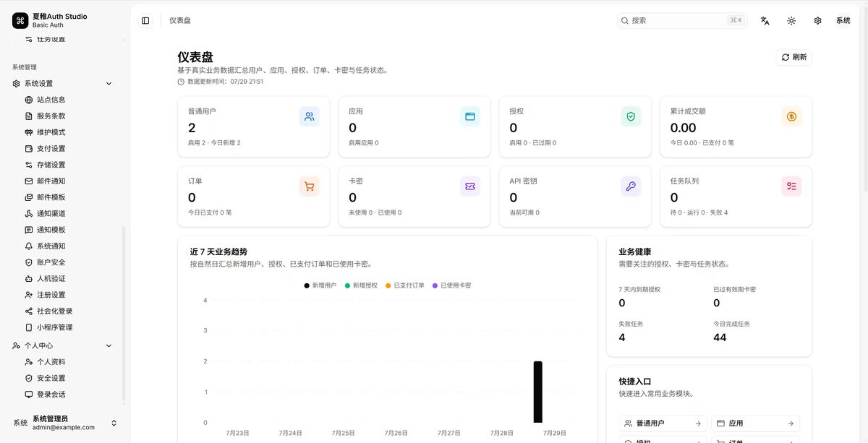The width and height of the screenshot is (868, 443).
Task: Toggle the 已支付订单 legend series
Action: [x=405, y=285]
